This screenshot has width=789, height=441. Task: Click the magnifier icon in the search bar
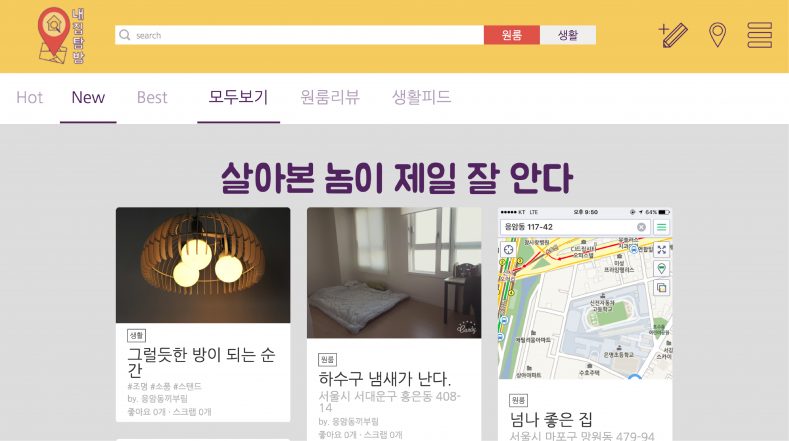(x=124, y=35)
